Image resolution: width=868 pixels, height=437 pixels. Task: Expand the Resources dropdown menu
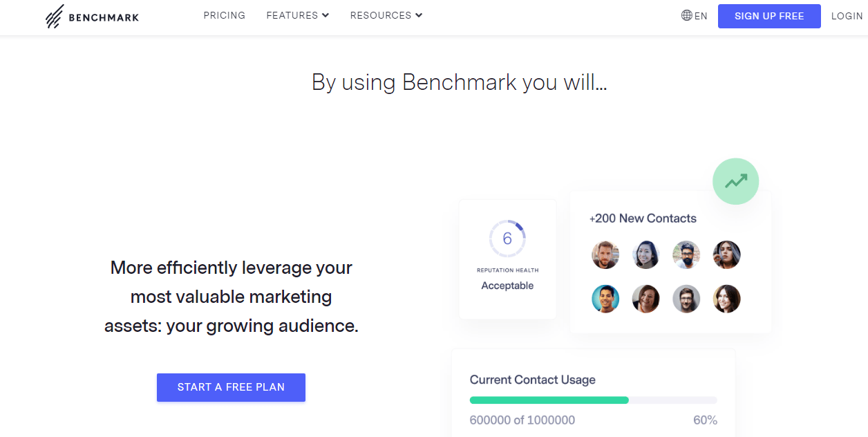[x=386, y=15]
